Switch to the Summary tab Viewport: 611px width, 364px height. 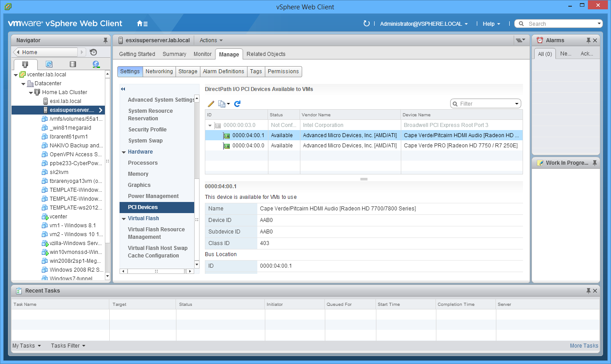pos(175,54)
